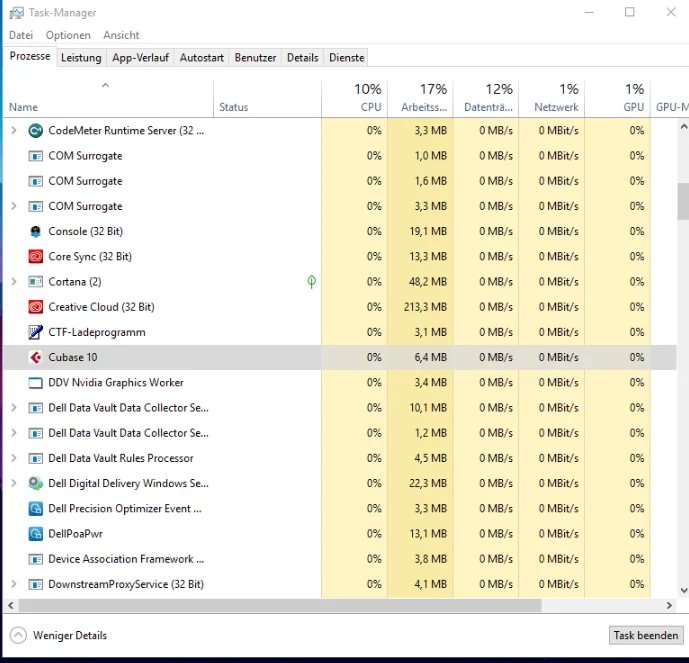Click the Device Association Framework icon
This screenshot has height=663, width=689.
pyautogui.click(x=36, y=559)
